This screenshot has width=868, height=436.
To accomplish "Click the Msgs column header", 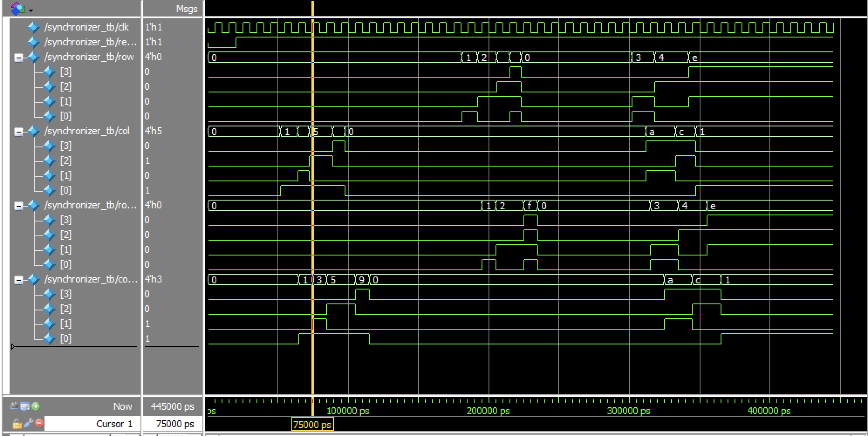I will coord(186,9).
